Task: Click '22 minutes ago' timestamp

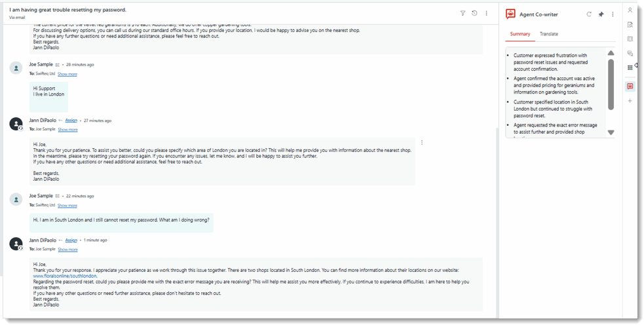Action: click(80, 197)
